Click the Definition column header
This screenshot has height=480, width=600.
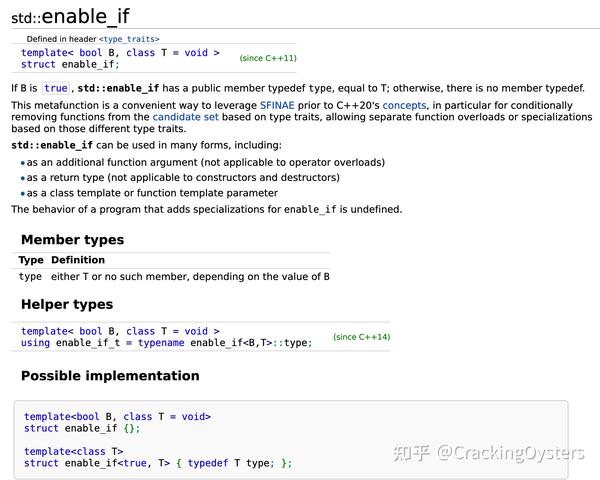click(x=78, y=260)
